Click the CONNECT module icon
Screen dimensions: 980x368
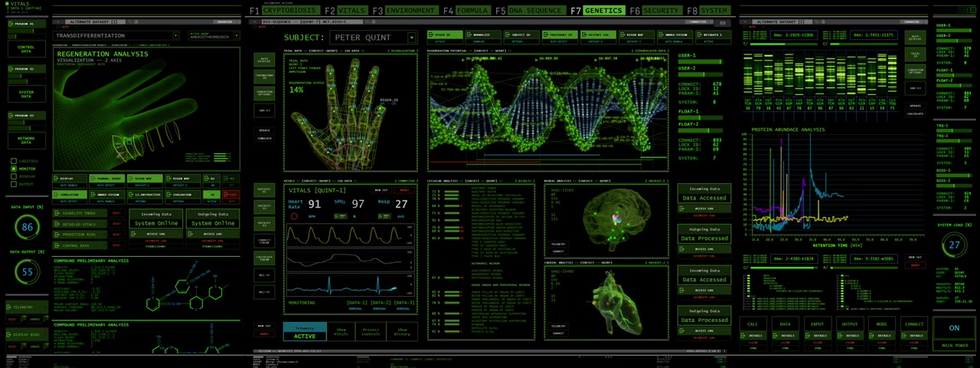tap(914, 324)
